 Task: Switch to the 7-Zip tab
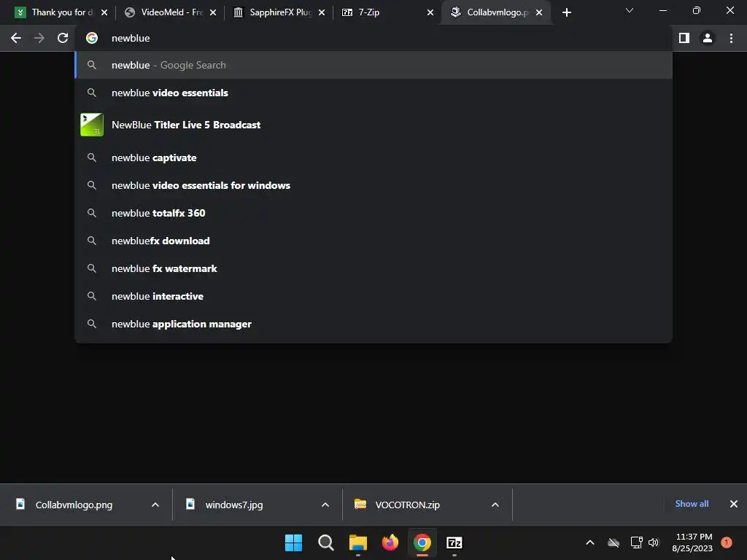(387, 12)
